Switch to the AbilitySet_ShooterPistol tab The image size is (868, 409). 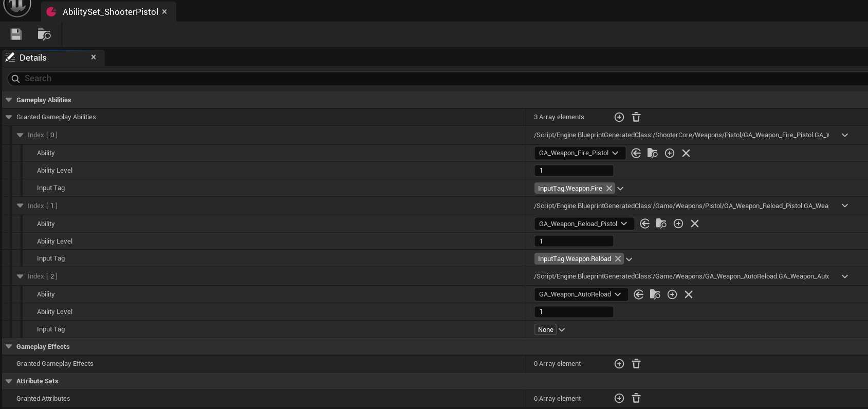110,12
